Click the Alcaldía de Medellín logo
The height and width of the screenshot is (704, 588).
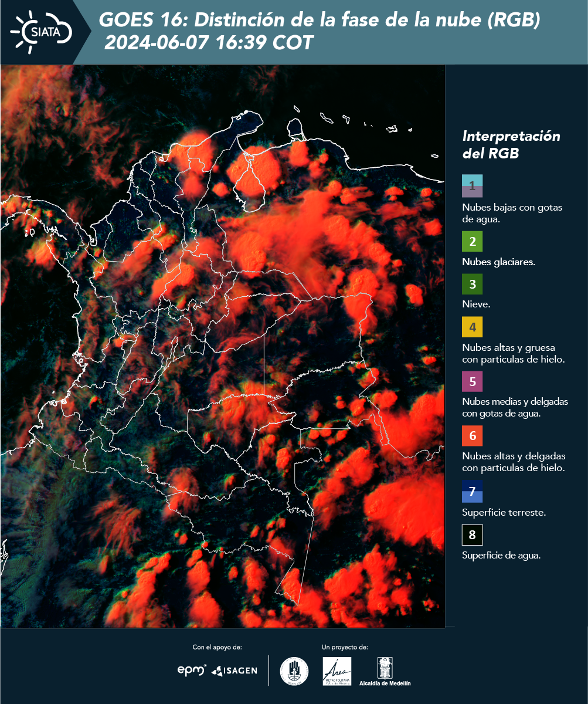click(x=385, y=672)
